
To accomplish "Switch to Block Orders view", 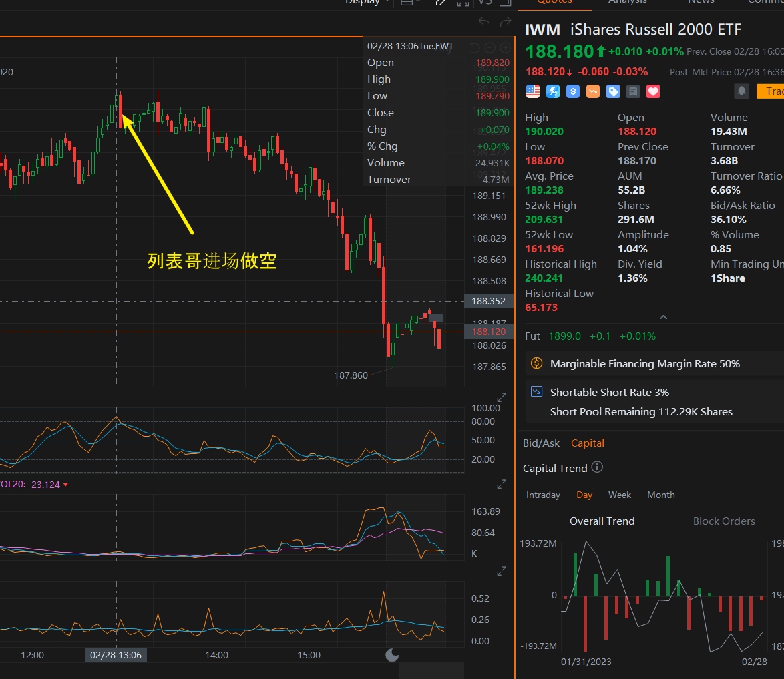I will pyautogui.click(x=724, y=521).
